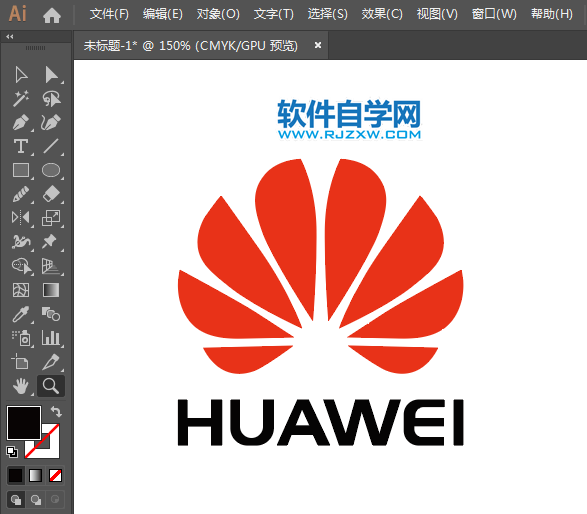
Task: Enable Draw Inside mode
Action: point(55,499)
